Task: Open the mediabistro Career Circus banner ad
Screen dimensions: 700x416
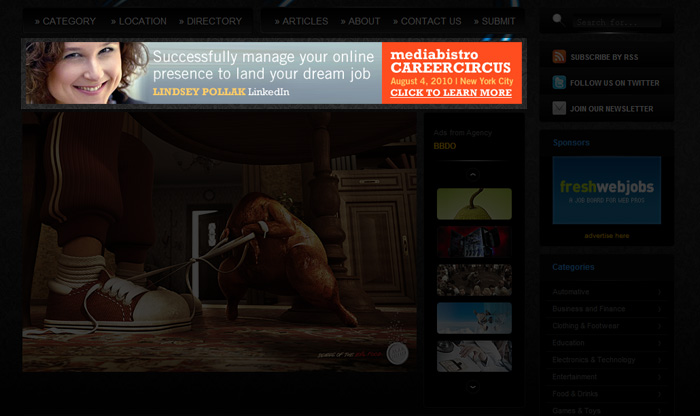Action: point(274,73)
